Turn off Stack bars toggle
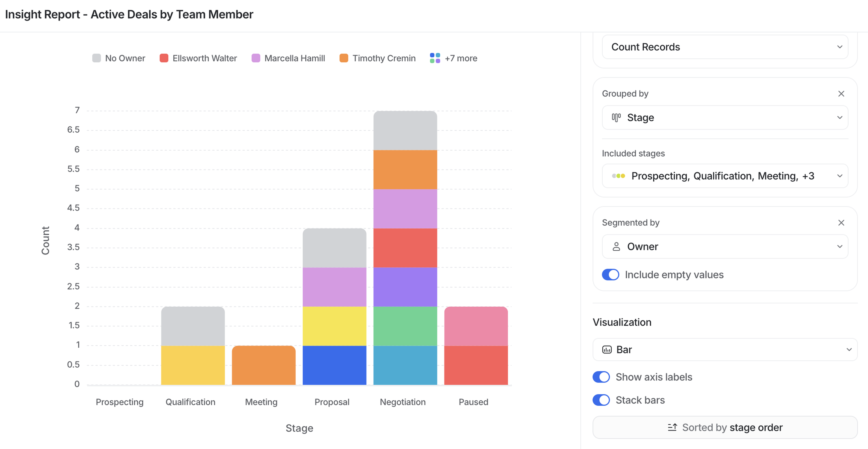The width and height of the screenshot is (868, 449). pyautogui.click(x=601, y=400)
